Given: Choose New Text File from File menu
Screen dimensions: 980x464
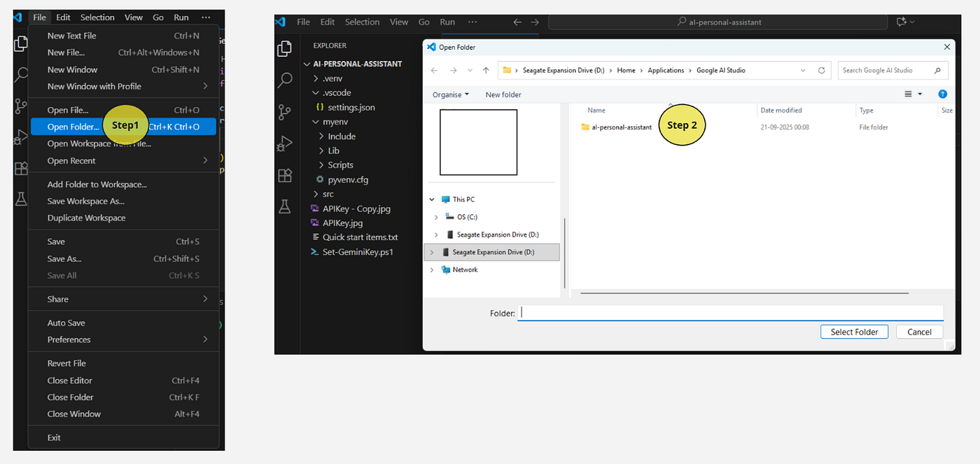Looking at the screenshot, I should [123, 36].
